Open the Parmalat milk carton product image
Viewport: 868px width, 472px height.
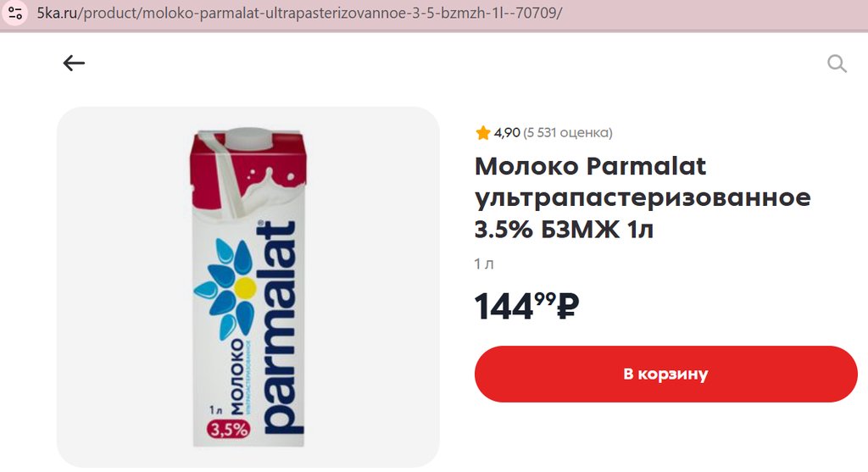248,287
